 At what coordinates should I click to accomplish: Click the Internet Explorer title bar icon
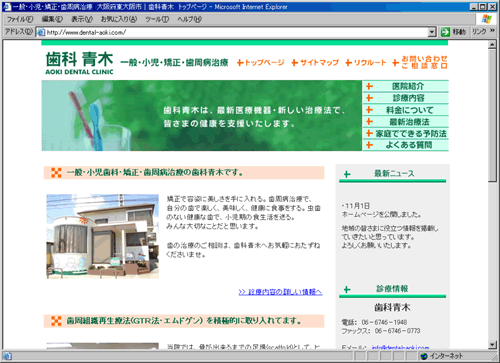tap(7, 7)
